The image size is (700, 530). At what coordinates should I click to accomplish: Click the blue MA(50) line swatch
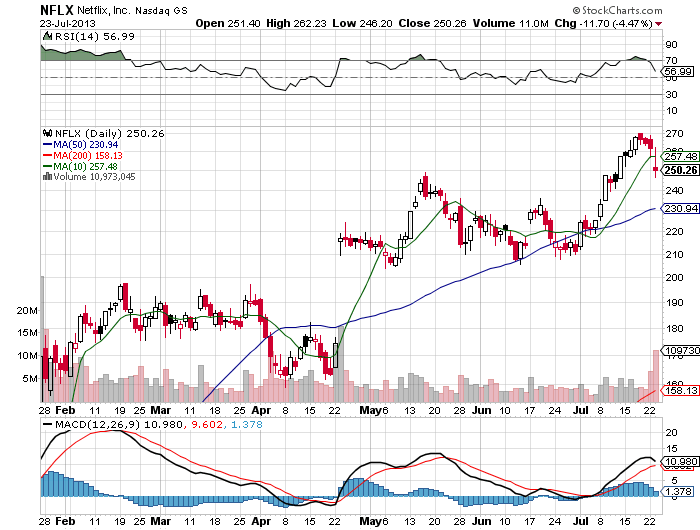[47, 145]
